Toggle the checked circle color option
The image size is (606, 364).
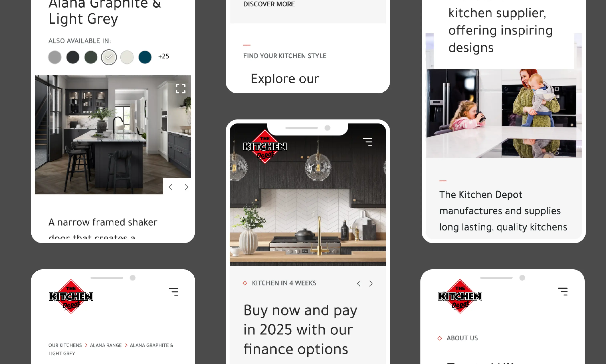109,57
